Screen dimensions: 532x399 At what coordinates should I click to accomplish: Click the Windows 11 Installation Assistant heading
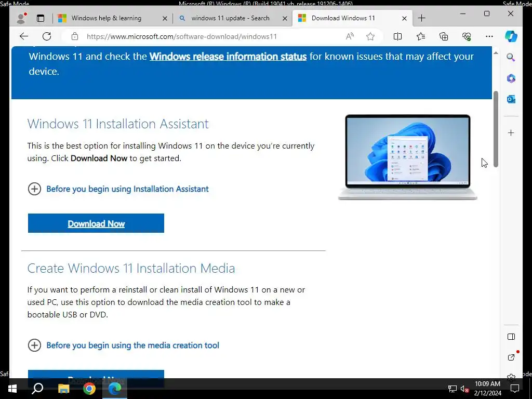pyautogui.click(x=118, y=124)
